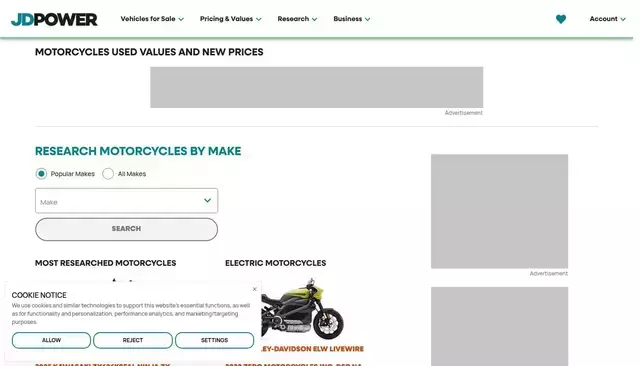Viewport: 640px width, 366px height.
Task: Expand the Business menu
Action: [352, 19]
